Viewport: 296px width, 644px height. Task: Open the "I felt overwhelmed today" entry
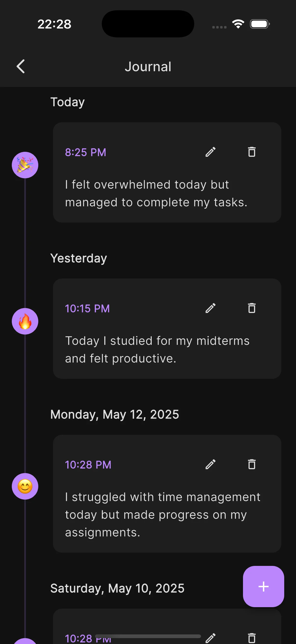[x=156, y=193]
